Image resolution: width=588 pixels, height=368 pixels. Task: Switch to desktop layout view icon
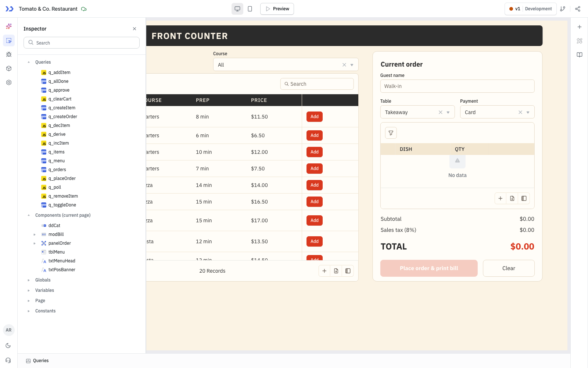(x=237, y=9)
